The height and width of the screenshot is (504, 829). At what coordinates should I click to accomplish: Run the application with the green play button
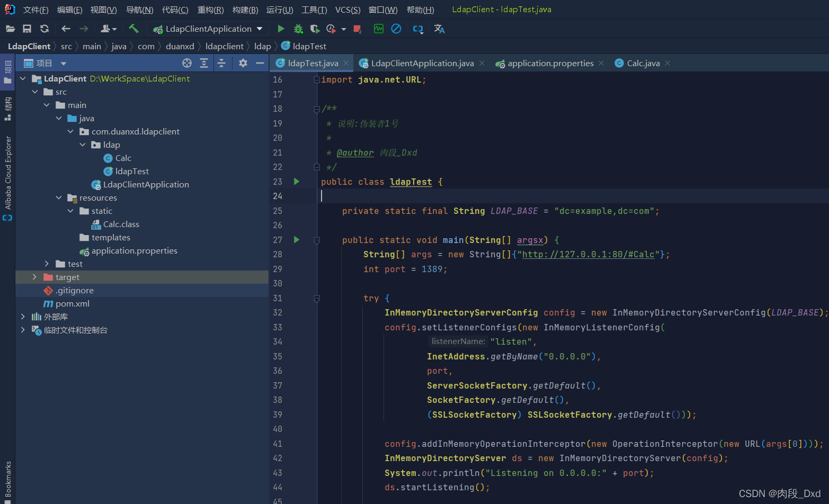(281, 29)
